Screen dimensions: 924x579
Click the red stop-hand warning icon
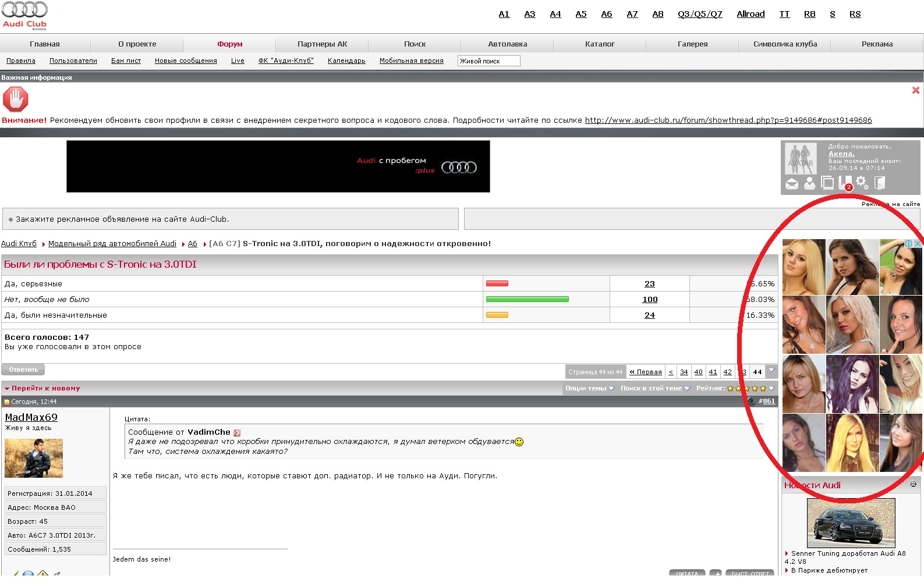[x=16, y=99]
